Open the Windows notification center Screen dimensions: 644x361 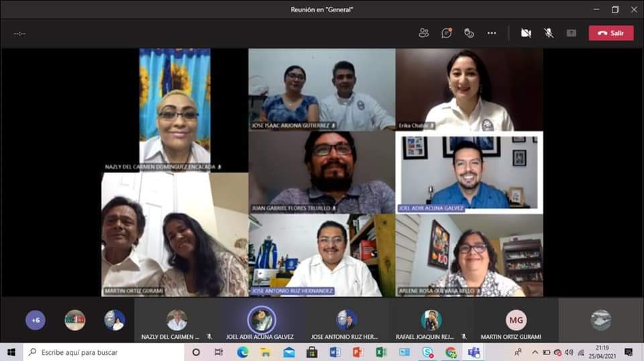click(x=629, y=352)
